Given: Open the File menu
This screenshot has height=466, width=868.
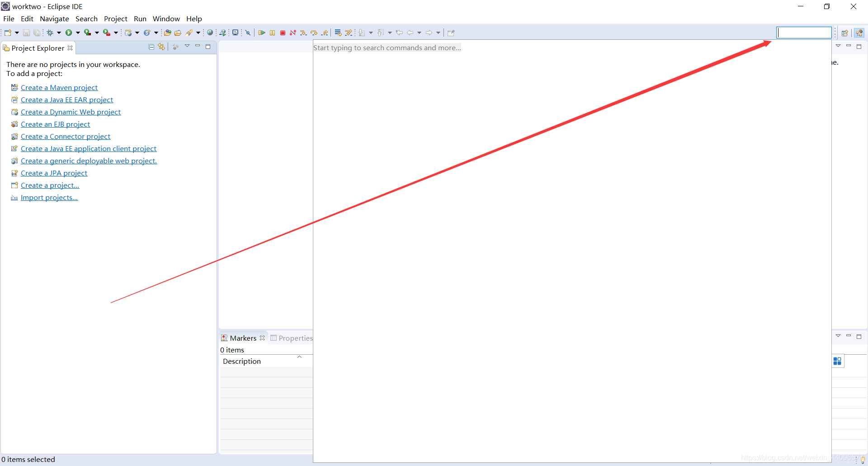Looking at the screenshot, I should coord(9,19).
